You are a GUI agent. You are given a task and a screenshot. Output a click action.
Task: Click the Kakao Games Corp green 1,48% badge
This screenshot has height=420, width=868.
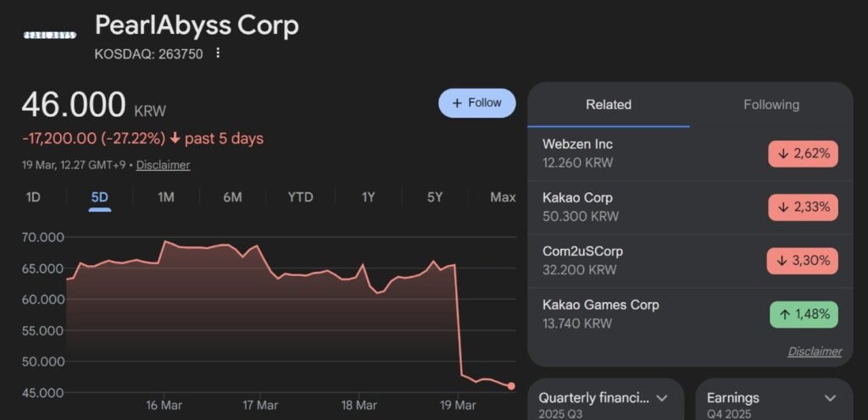804,315
